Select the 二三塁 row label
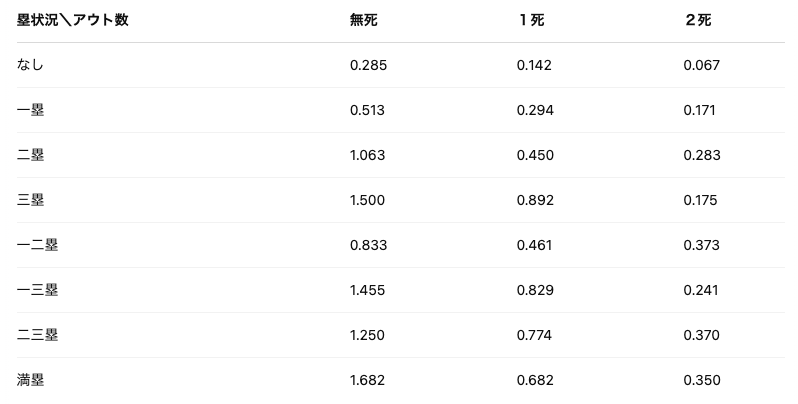This screenshot has width=798, height=404. (38, 335)
